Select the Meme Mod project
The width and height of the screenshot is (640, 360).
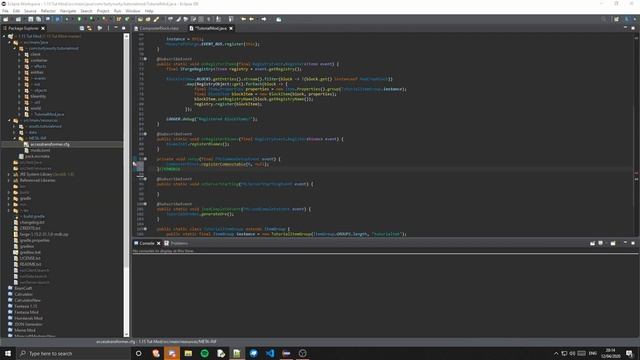click(x=24, y=330)
